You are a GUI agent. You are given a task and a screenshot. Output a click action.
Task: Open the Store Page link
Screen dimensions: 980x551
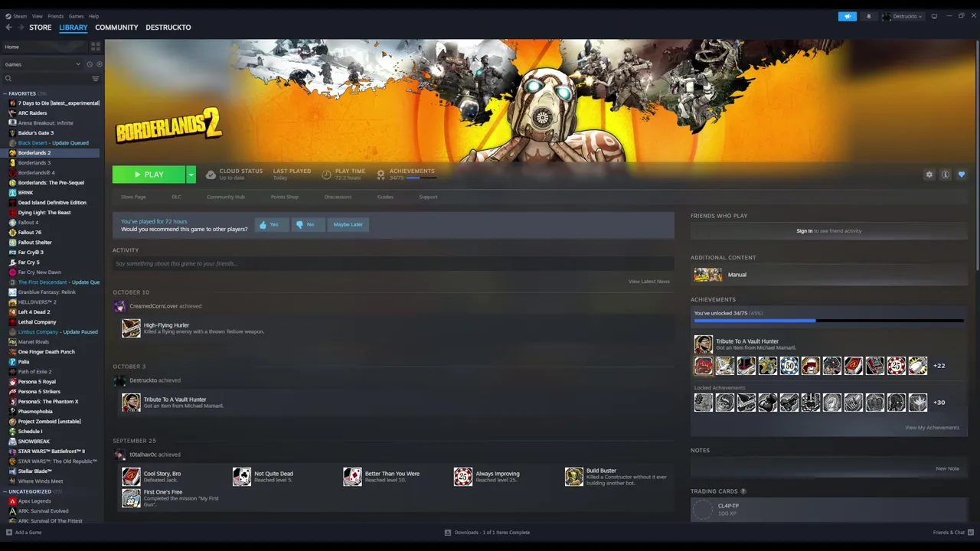pyautogui.click(x=133, y=197)
